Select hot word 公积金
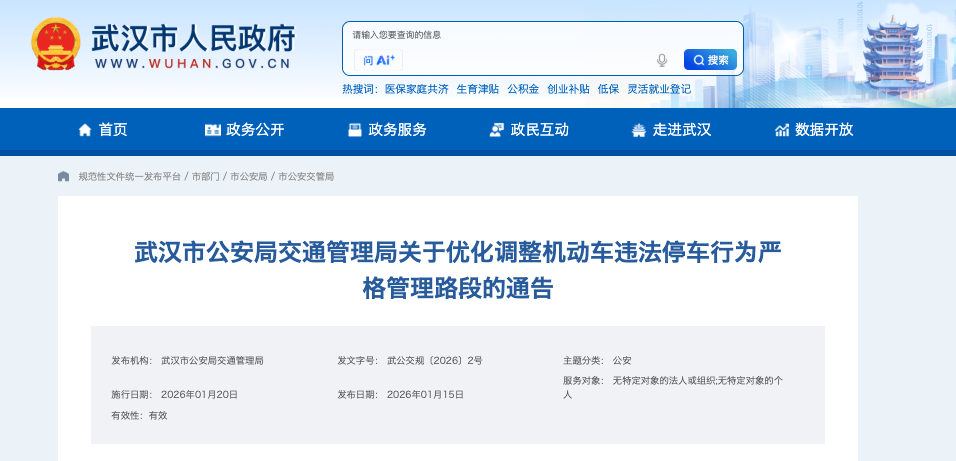 pos(523,89)
